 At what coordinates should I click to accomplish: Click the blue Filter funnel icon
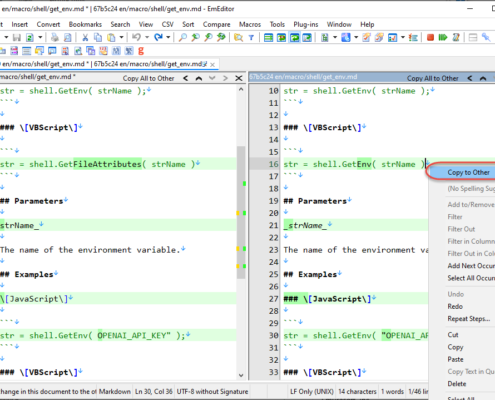(x=251, y=38)
